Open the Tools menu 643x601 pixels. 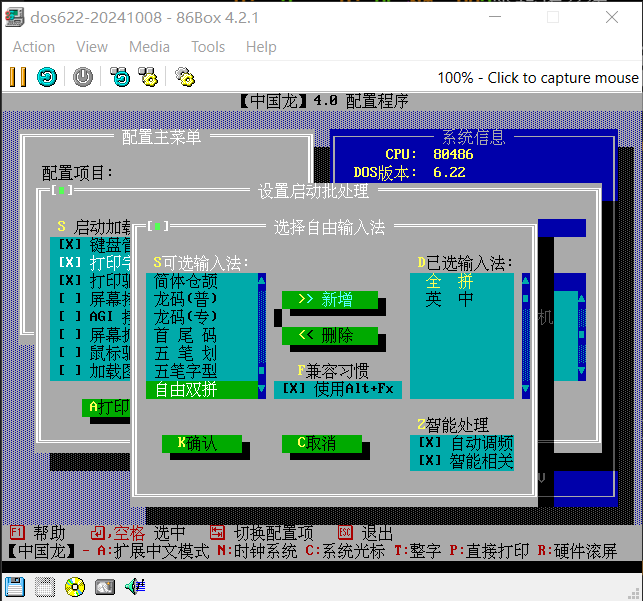point(208,47)
